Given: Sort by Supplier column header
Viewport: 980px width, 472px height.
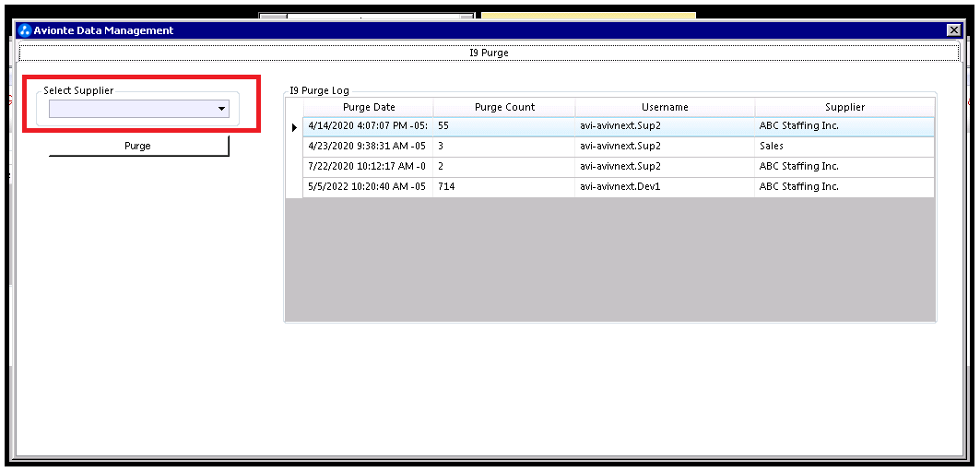Looking at the screenshot, I should click(x=845, y=107).
